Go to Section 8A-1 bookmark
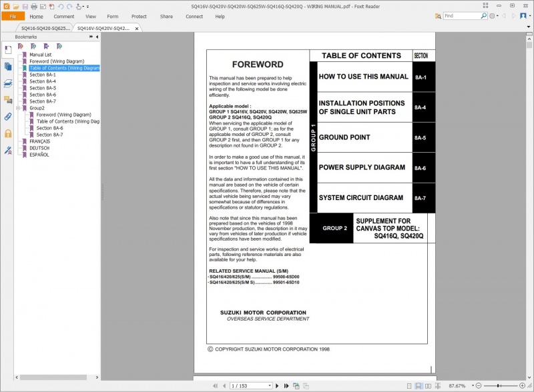Viewport: 534px width, 392px height. (43, 75)
